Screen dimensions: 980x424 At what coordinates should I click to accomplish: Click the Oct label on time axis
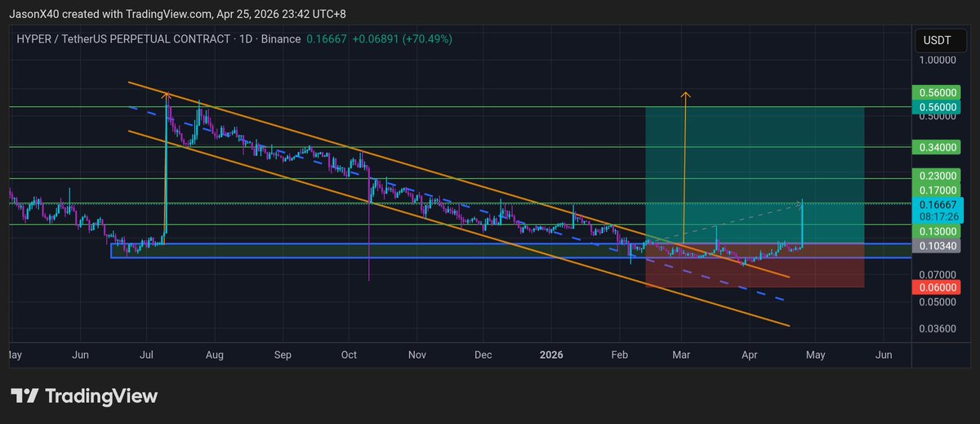click(x=349, y=355)
